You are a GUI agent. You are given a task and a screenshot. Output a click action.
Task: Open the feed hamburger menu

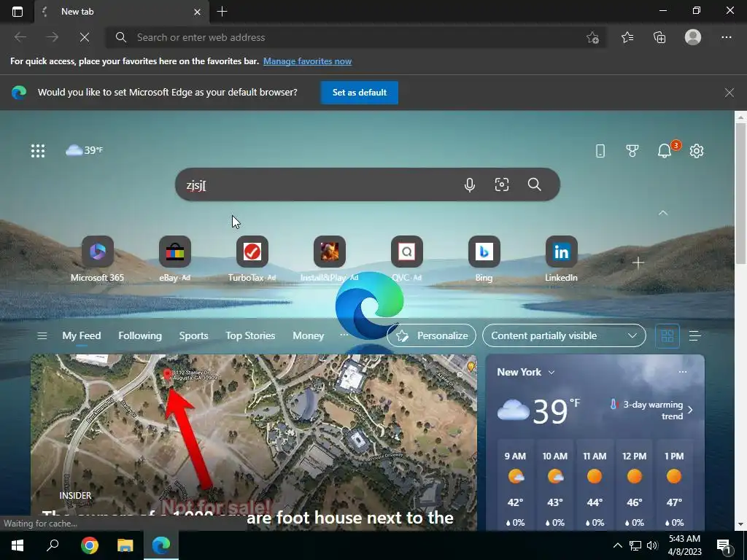pyautogui.click(x=42, y=335)
